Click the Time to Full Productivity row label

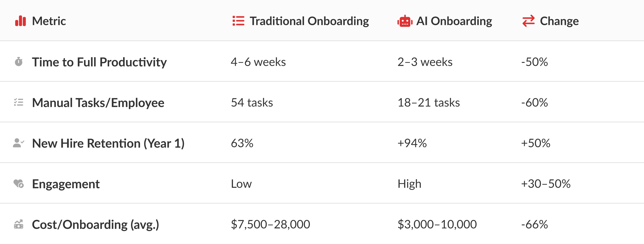pos(99,62)
